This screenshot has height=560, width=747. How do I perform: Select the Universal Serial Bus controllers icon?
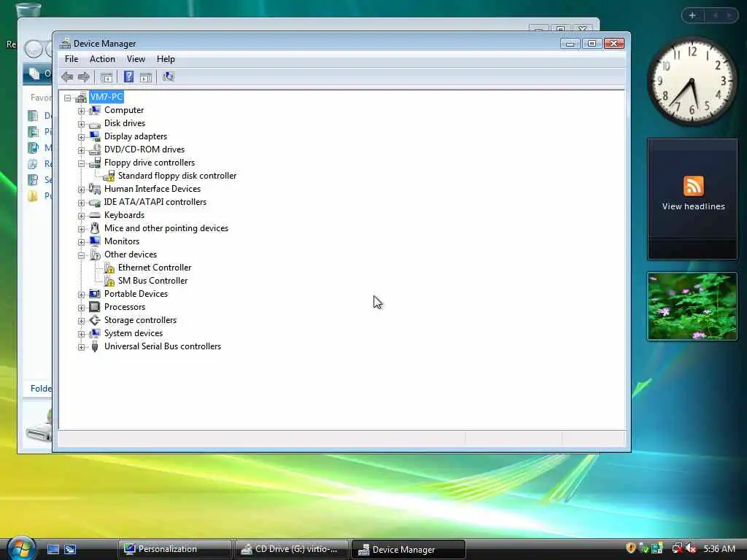pos(95,346)
